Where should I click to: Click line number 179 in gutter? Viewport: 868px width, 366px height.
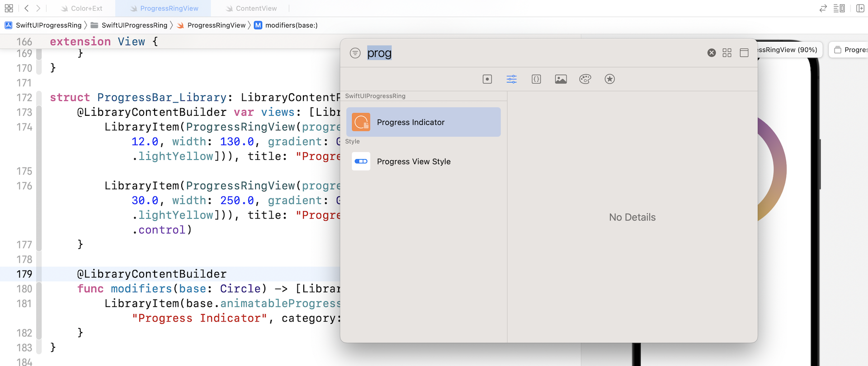click(24, 274)
